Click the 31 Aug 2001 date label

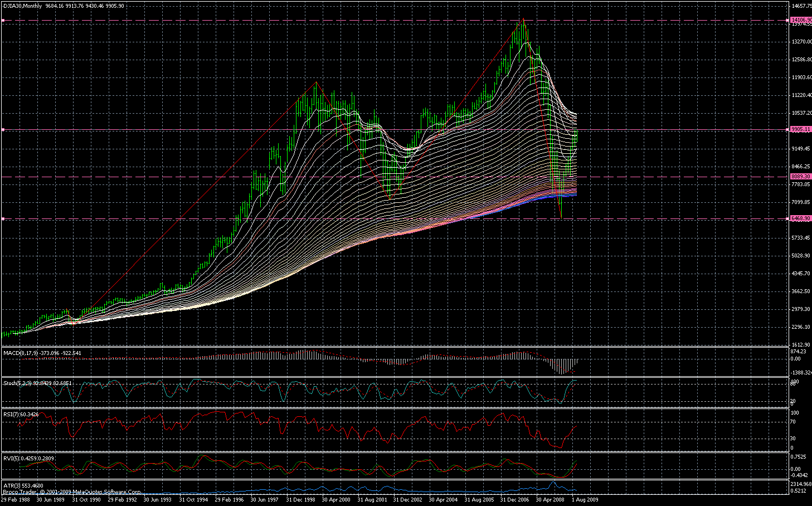point(372,500)
